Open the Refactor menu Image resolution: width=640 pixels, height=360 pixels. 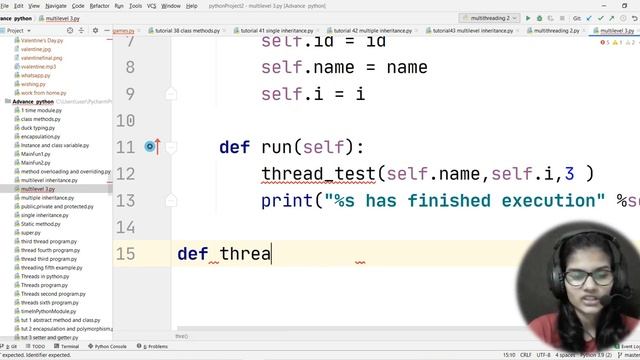99,6
